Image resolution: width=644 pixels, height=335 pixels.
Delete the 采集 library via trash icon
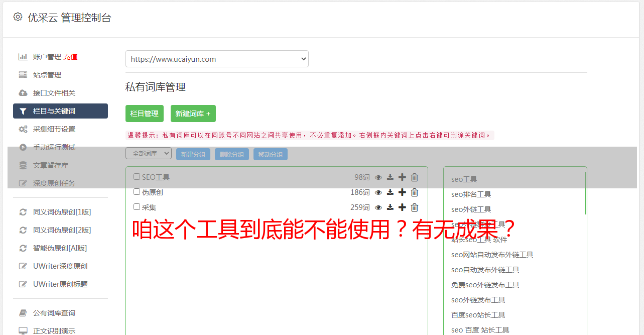click(415, 207)
